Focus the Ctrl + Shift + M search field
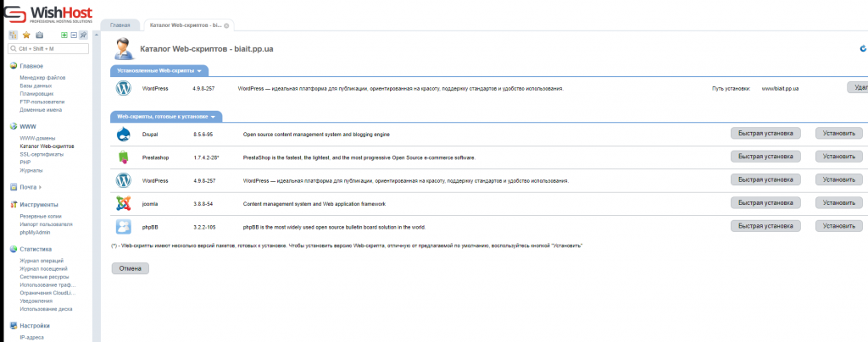Viewport: 868px width, 342px height. [x=48, y=49]
